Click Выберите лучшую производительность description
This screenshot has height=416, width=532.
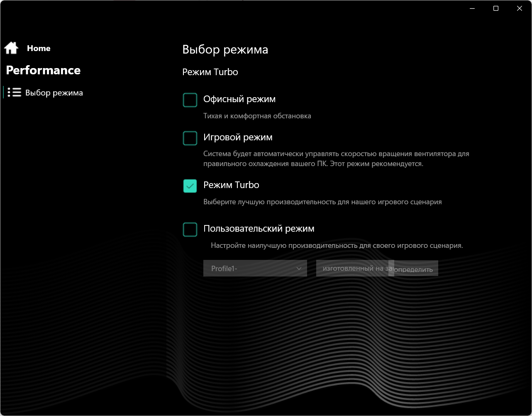pos(322,202)
